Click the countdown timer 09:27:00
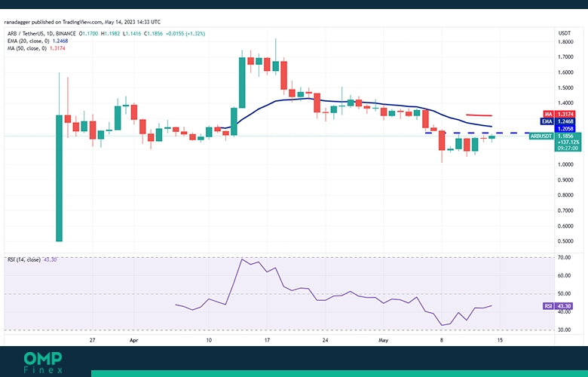This screenshot has width=588, height=377. (568, 149)
